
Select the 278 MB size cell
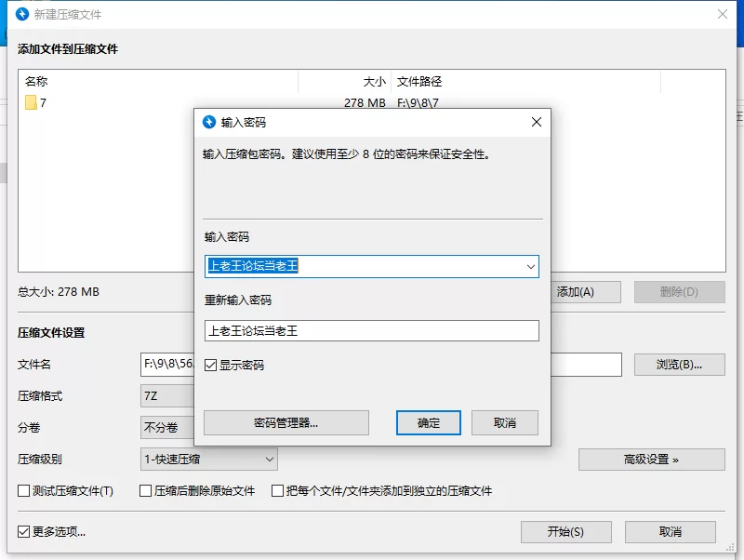[x=365, y=102]
